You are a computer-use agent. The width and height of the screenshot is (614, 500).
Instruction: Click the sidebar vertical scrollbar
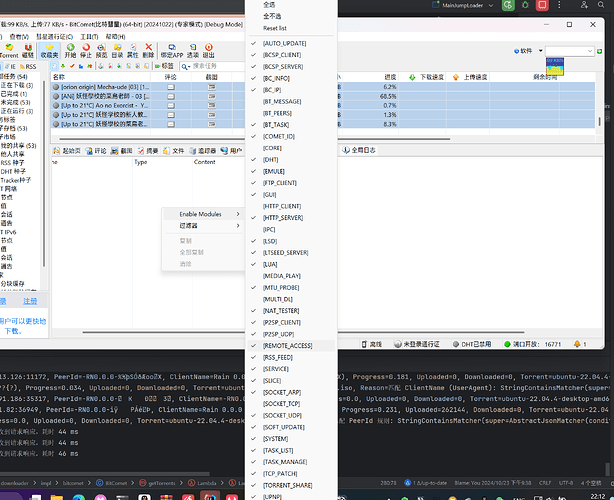tap(44, 174)
